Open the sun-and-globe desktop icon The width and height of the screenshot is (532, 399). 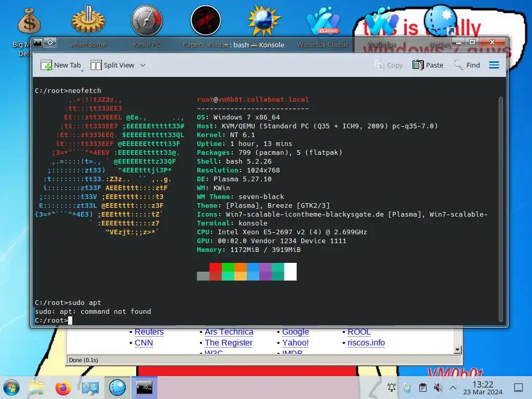(264, 20)
